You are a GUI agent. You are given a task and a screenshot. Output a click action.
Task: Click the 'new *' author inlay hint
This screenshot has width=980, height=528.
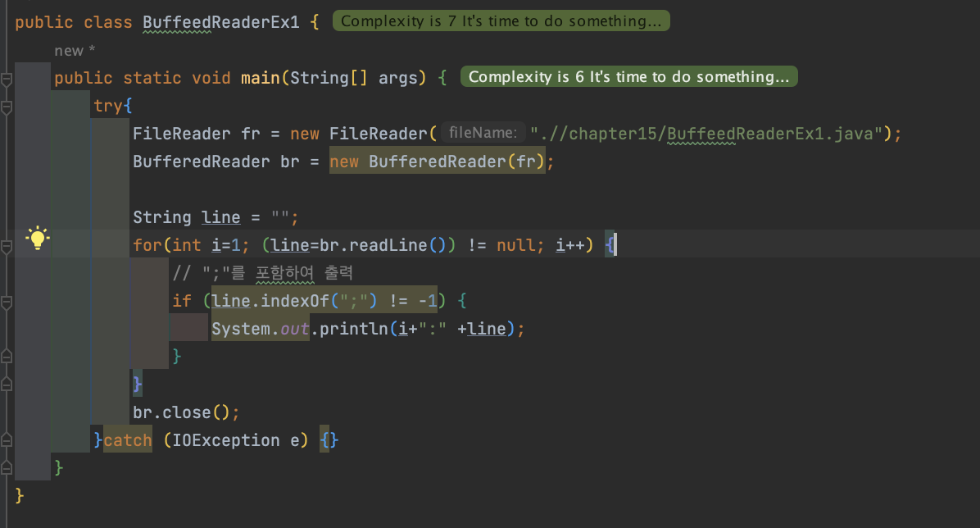click(75, 51)
